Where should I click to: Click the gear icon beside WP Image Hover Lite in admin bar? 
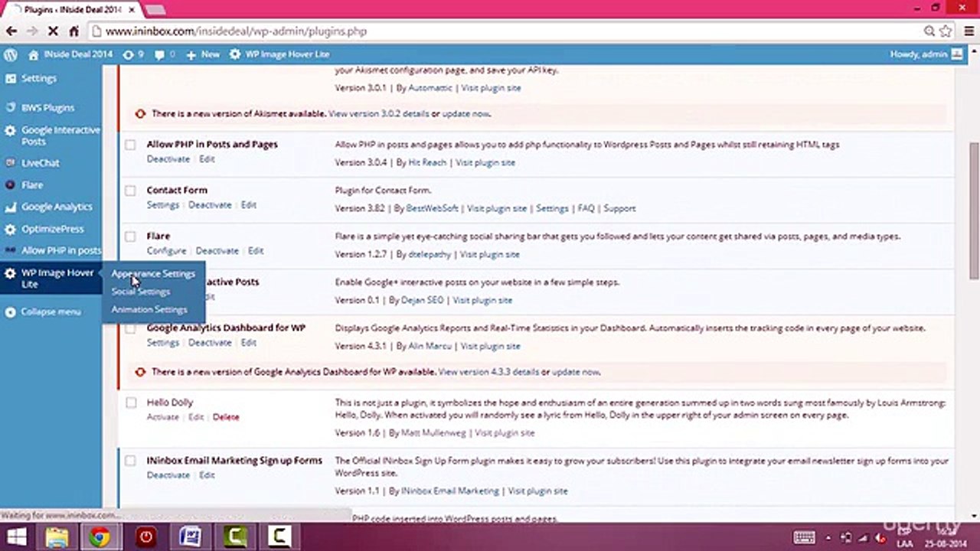coord(235,54)
